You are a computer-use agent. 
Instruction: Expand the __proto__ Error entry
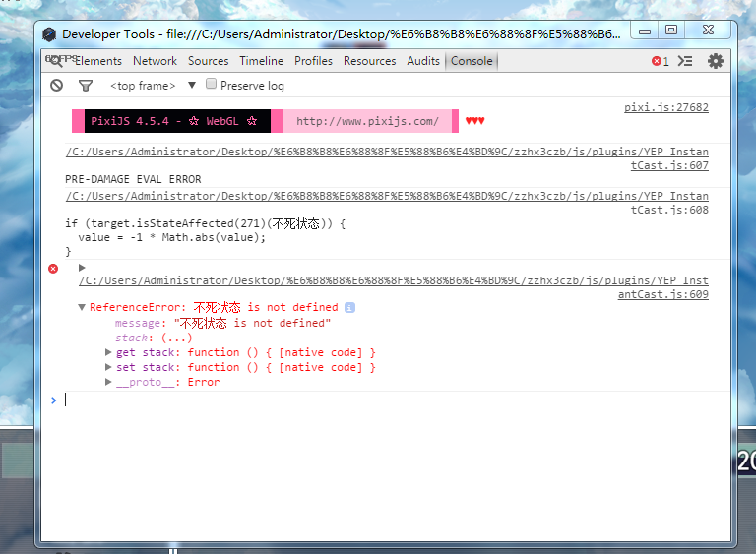pyautogui.click(x=108, y=382)
